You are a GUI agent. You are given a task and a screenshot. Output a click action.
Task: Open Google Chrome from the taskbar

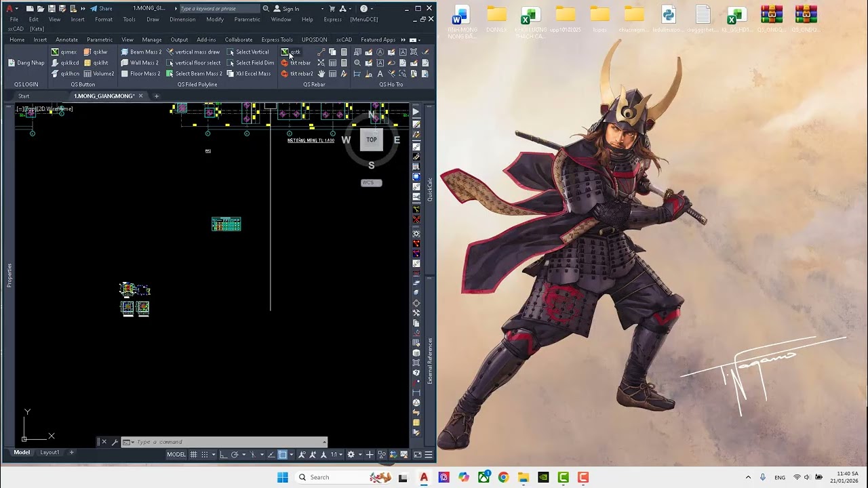point(503,477)
